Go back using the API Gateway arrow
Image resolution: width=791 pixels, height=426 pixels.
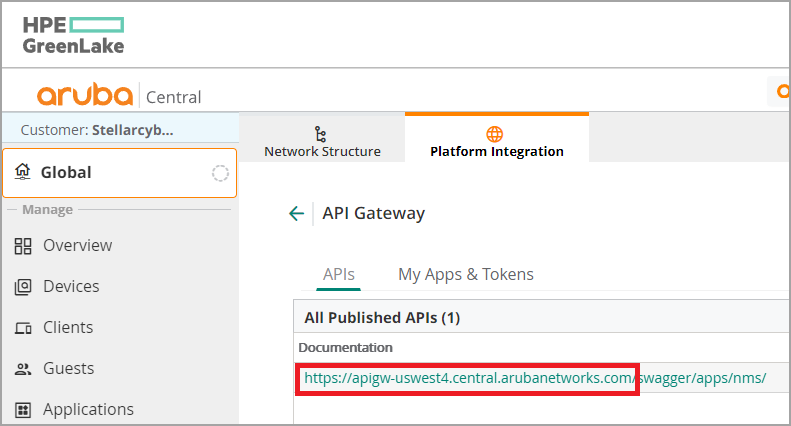[296, 213]
